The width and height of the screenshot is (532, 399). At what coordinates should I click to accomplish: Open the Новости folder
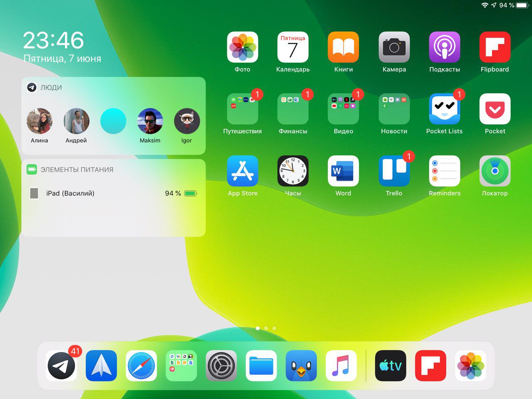pos(394,109)
